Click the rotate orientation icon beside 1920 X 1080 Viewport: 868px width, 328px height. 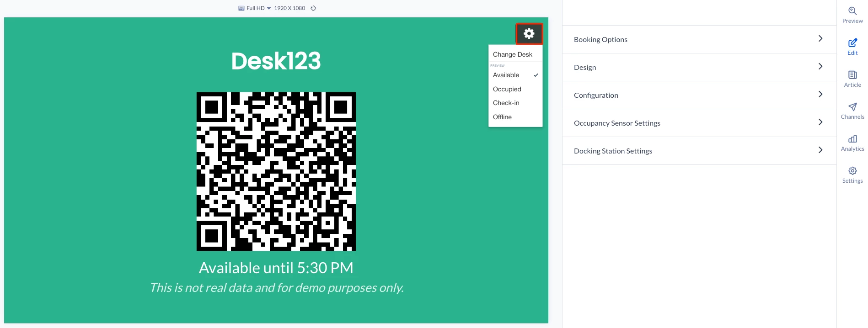click(x=313, y=8)
